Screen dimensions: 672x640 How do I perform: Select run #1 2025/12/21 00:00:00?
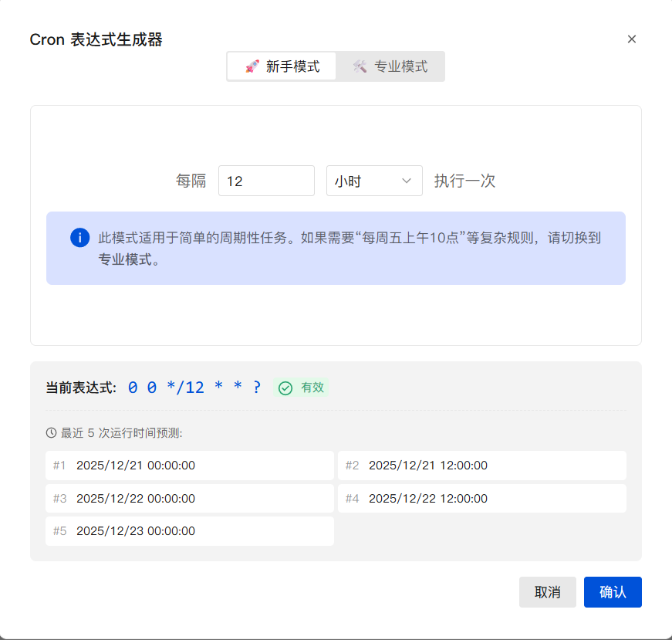coord(190,466)
